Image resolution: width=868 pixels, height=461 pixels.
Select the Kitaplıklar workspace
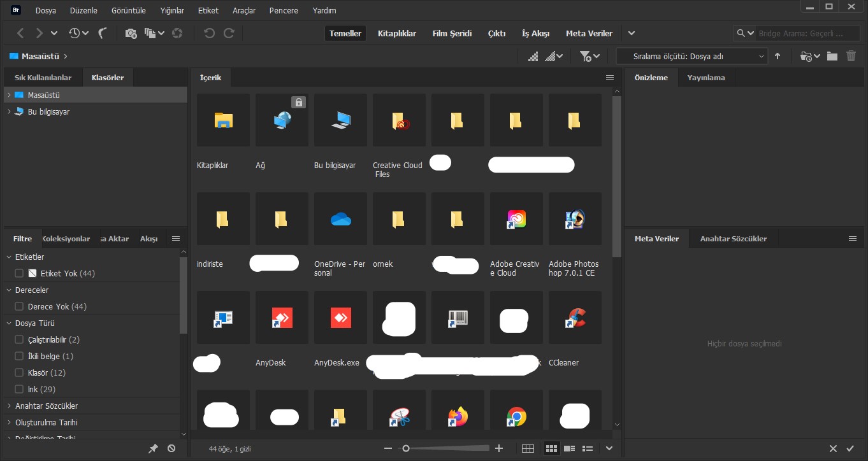tap(397, 33)
